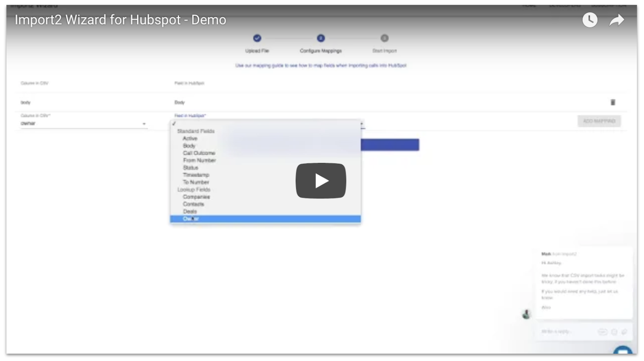Select Companies lookup field
644x361 pixels.
coord(196,197)
